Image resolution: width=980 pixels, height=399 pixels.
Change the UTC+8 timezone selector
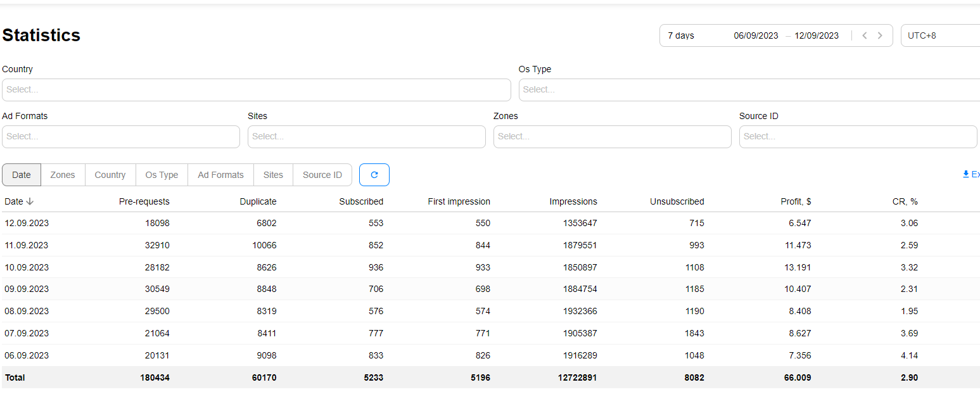pos(940,35)
